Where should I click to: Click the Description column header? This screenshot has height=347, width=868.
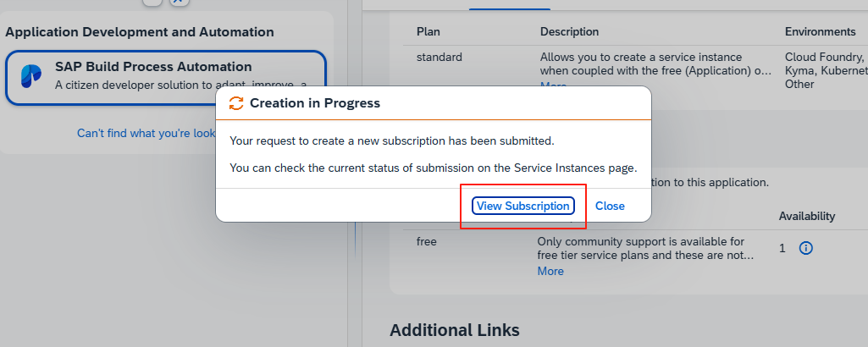click(569, 32)
